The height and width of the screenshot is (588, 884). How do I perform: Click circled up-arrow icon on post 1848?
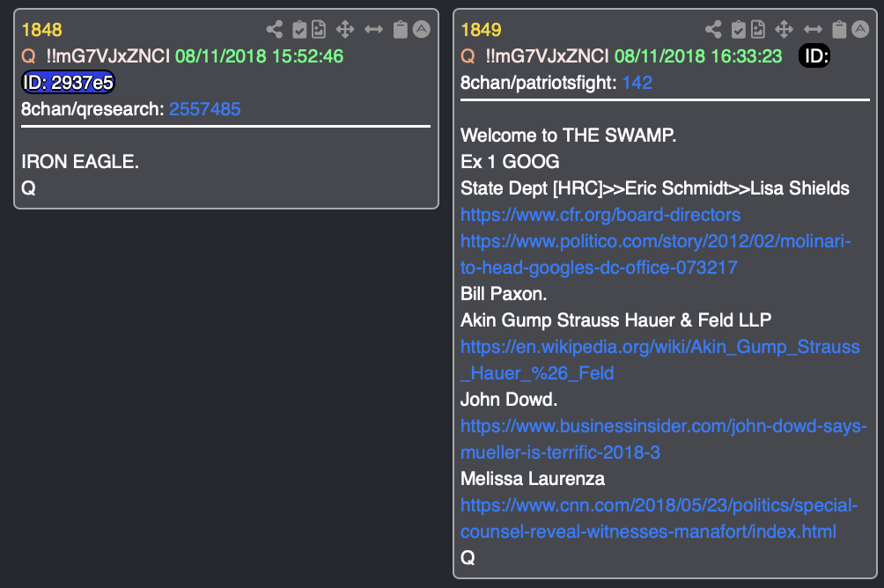(422, 29)
